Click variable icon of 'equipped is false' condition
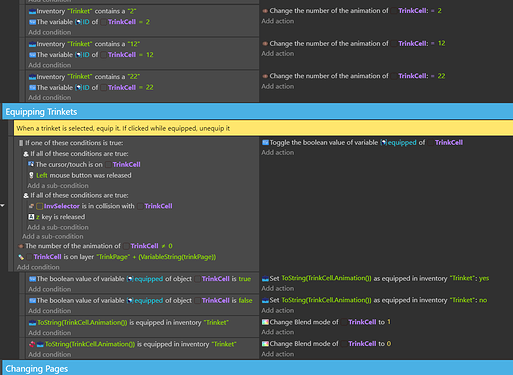The image size is (513, 375). (32, 301)
